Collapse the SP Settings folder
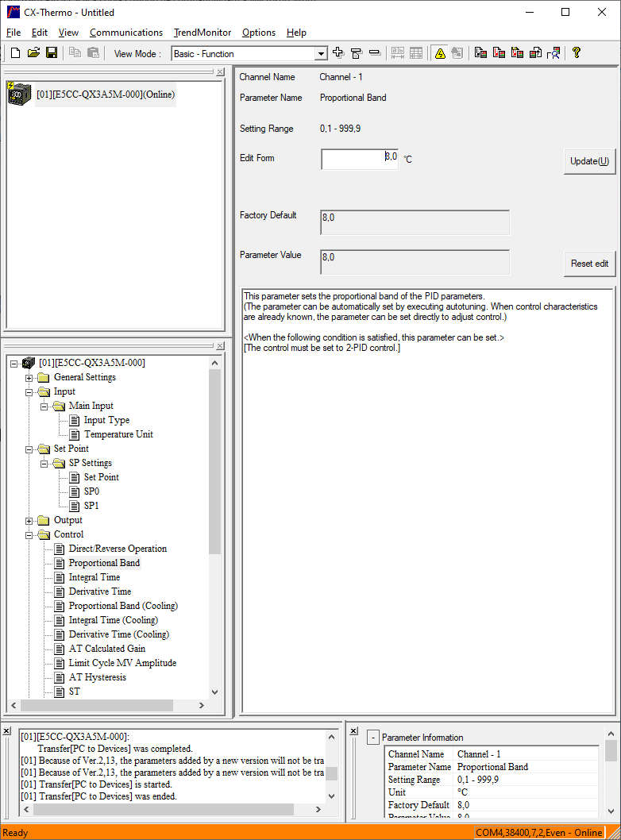This screenshot has width=621, height=840. click(x=44, y=464)
